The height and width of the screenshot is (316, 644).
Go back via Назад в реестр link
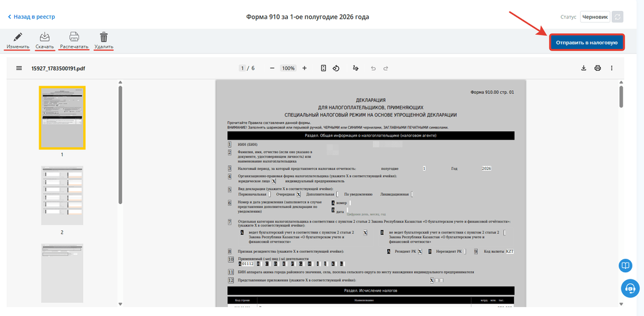pyautogui.click(x=31, y=17)
